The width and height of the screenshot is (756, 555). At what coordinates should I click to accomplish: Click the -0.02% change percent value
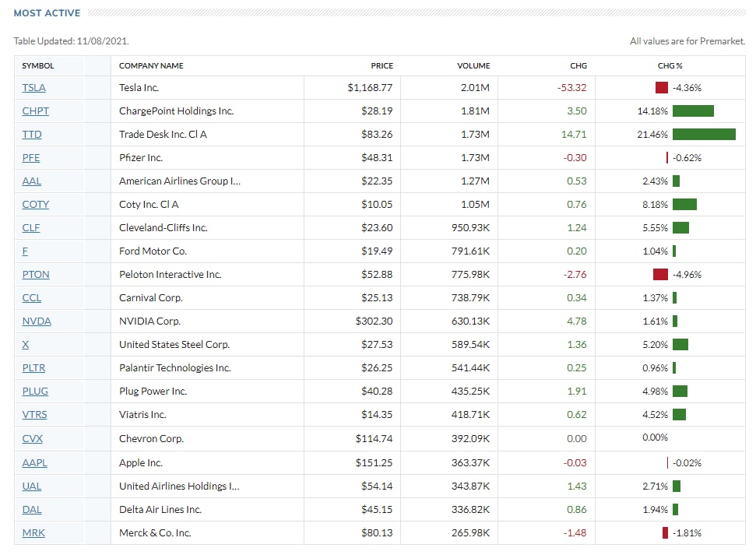(687, 463)
